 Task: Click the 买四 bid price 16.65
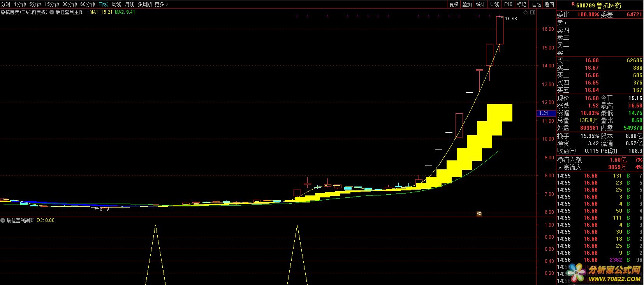591,83
